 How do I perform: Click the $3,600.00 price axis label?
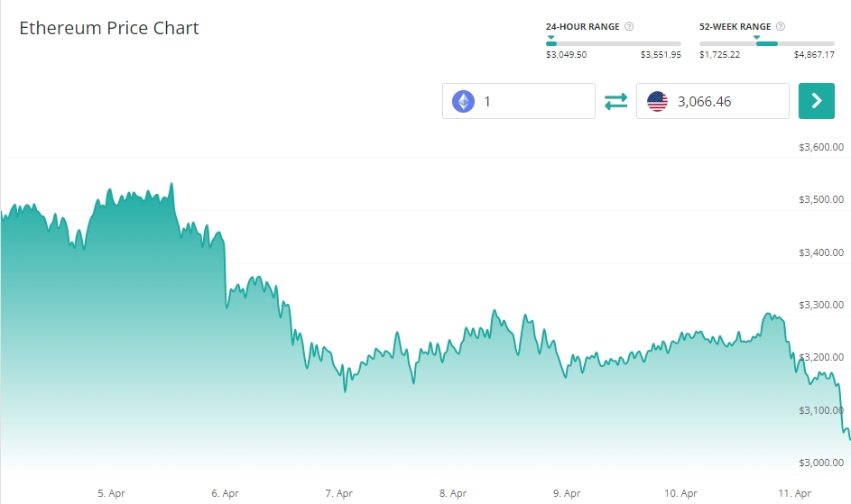coord(821,147)
